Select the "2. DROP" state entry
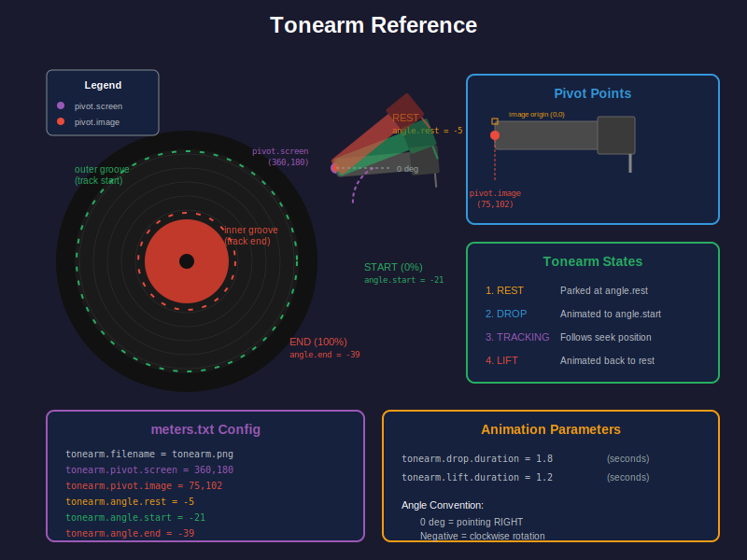This screenshot has width=747, height=560. (x=506, y=314)
